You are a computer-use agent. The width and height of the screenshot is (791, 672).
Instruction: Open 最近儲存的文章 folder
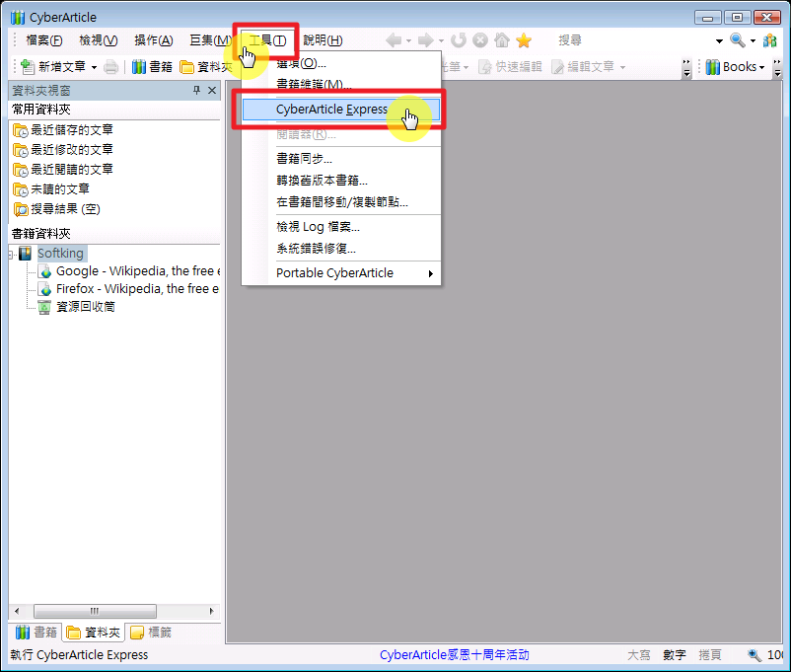click(x=71, y=130)
